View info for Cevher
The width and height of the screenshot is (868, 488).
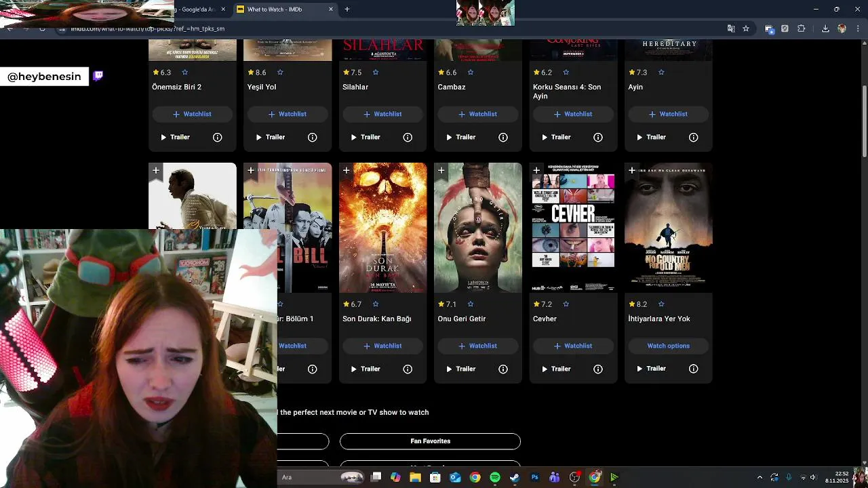[x=598, y=369]
